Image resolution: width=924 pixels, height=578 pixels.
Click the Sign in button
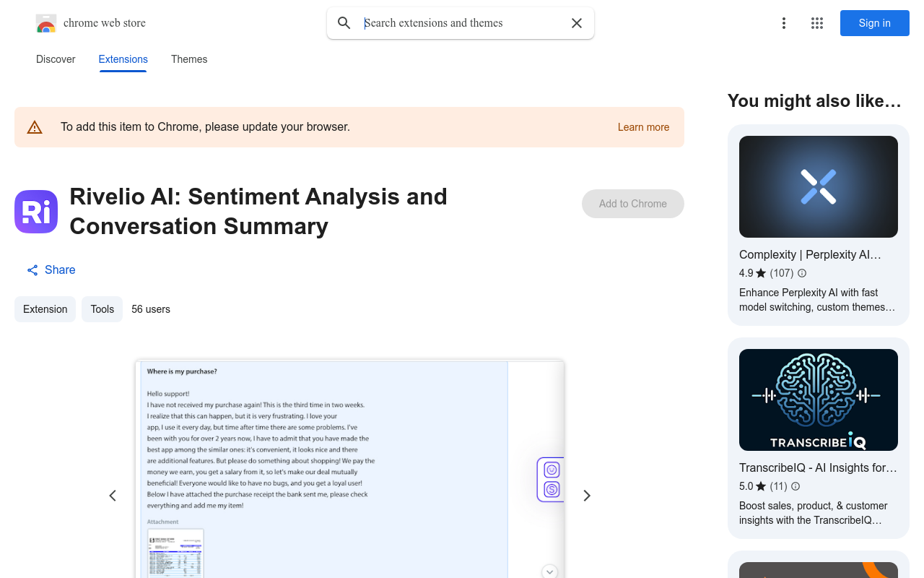tap(875, 23)
